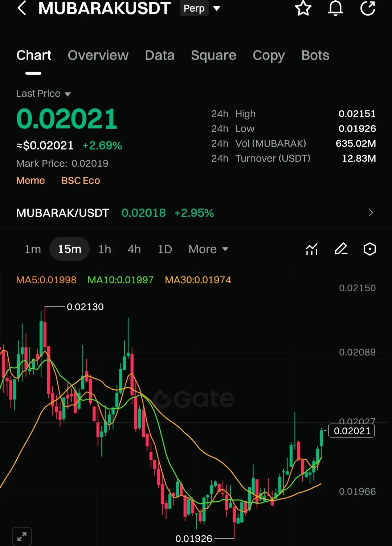Open the Meme category tag

[30, 181]
